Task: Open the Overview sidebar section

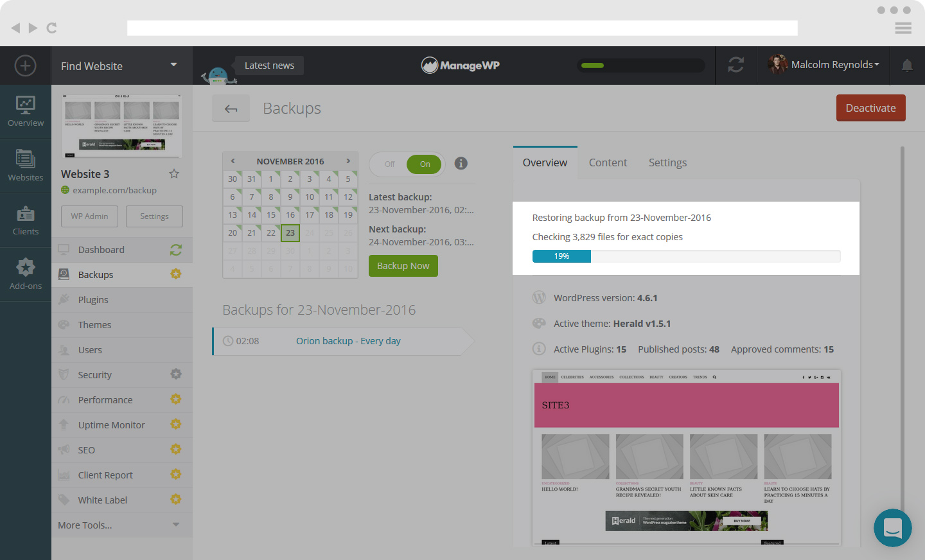Action: [x=26, y=112]
